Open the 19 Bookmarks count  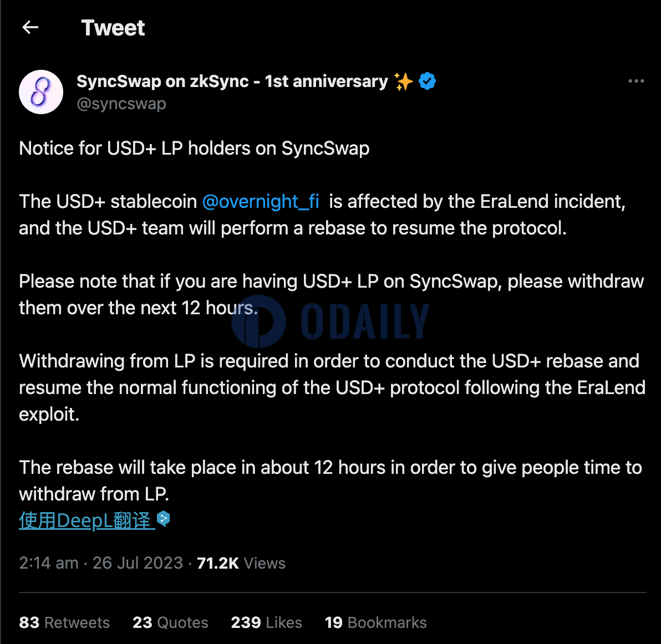(x=375, y=622)
